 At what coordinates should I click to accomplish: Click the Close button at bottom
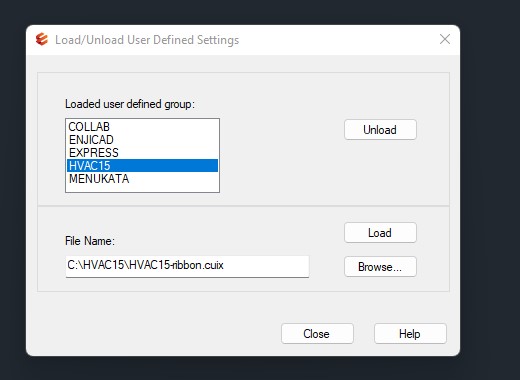(x=317, y=334)
